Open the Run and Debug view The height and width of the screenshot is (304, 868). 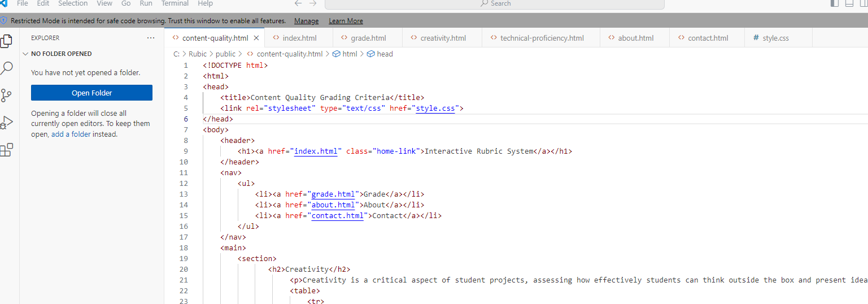[7, 123]
